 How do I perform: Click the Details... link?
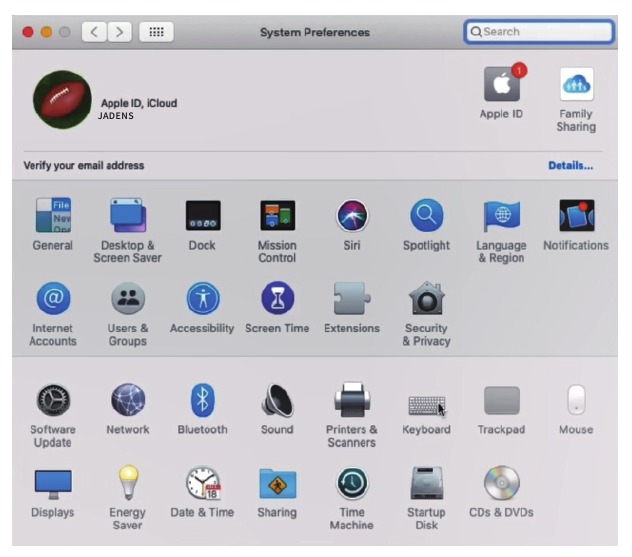click(x=571, y=165)
